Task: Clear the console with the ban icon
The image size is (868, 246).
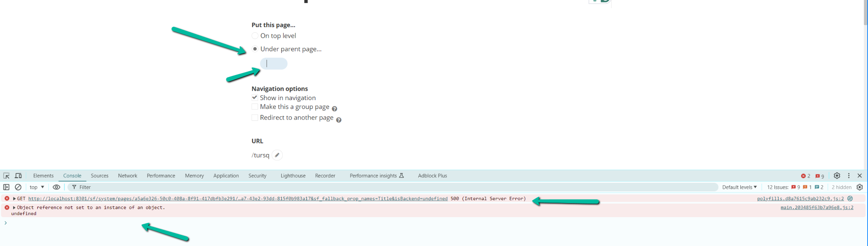Action: 18,187
